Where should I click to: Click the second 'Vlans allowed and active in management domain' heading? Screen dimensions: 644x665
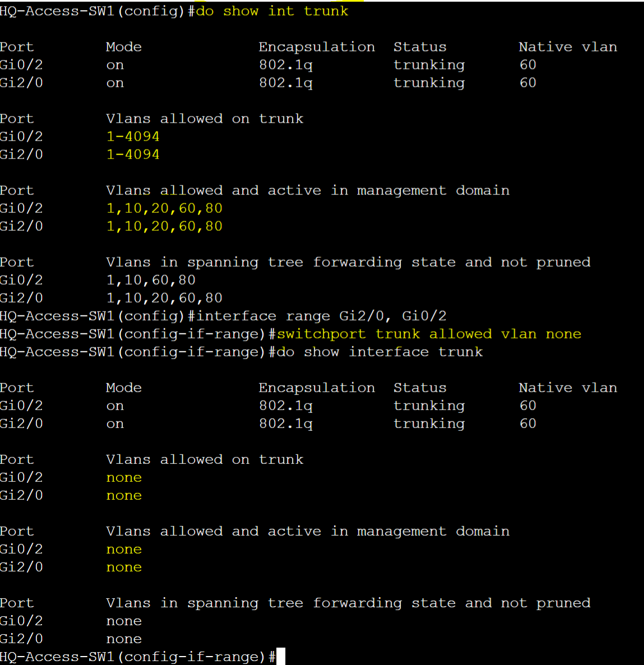pos(308,532)
